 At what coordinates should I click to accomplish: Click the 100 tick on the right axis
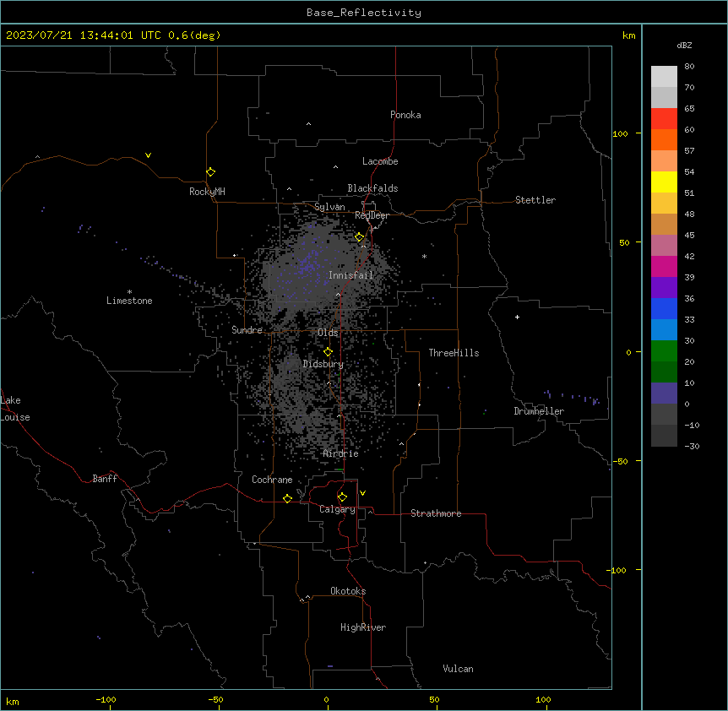click(620, 133)
